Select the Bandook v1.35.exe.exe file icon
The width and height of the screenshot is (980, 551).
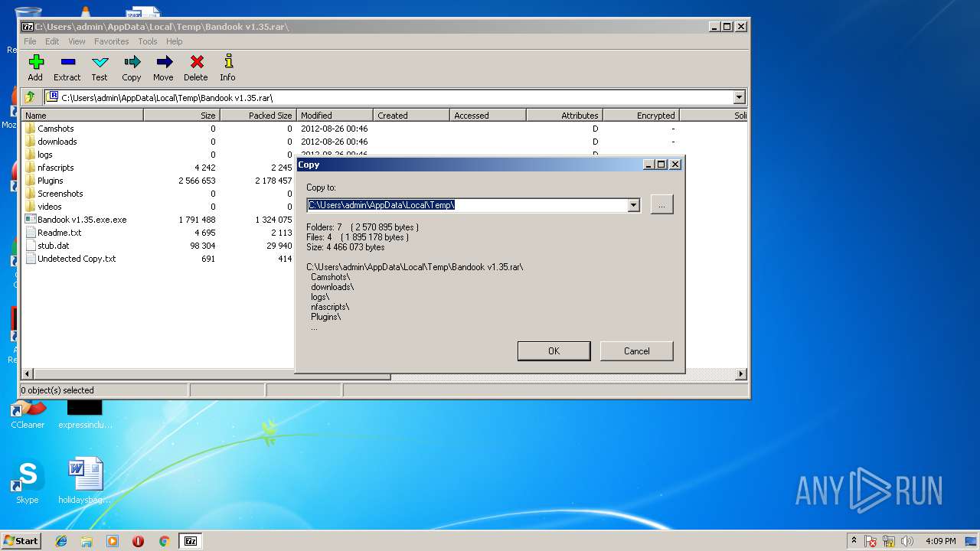coord(31,220)
